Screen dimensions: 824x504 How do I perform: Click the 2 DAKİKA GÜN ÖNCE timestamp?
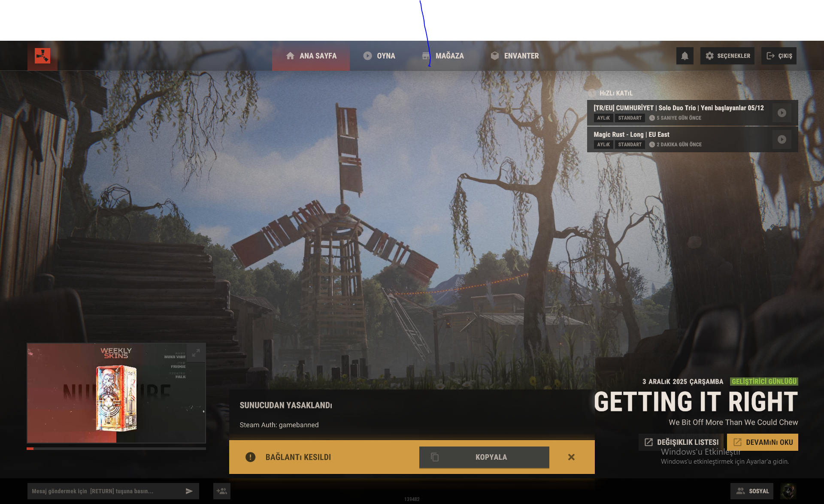pos(679,145)
